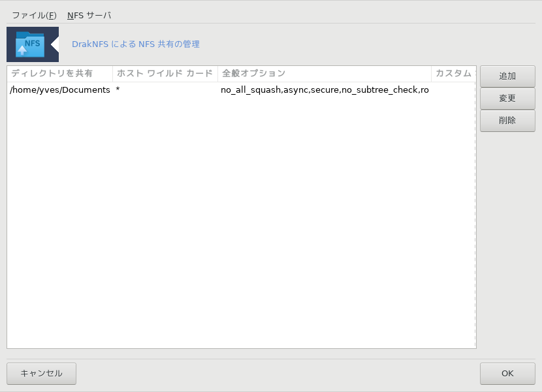This screenshot has width=542, height=392.
Task: Click the 削除 button to delete a share
Action: 507,120
